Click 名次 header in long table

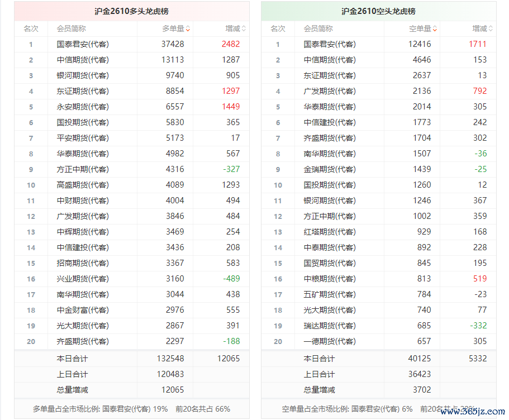tap(31, 29)
